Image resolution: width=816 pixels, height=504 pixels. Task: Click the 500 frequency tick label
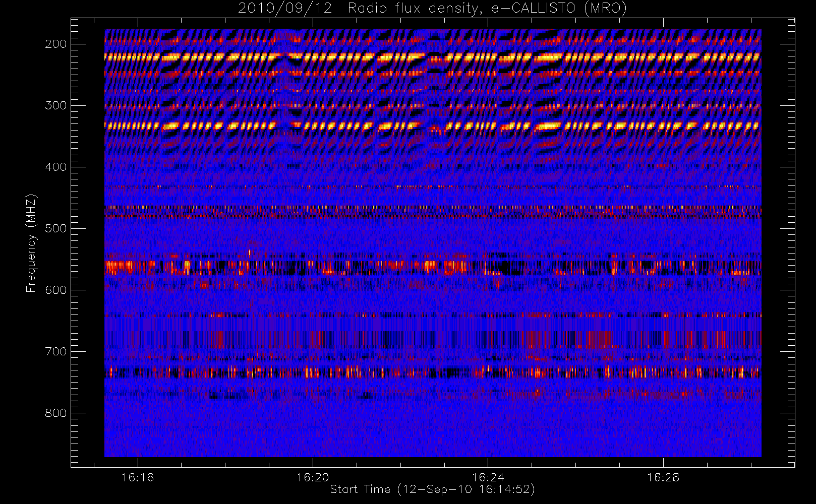(56, 228)
